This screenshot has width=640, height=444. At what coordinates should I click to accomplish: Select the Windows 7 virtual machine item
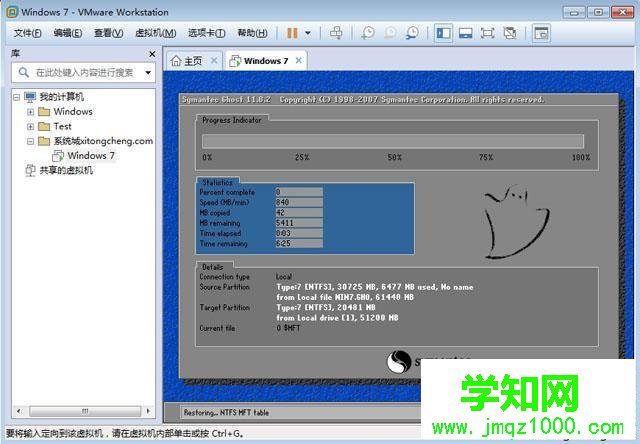[91, 155]
